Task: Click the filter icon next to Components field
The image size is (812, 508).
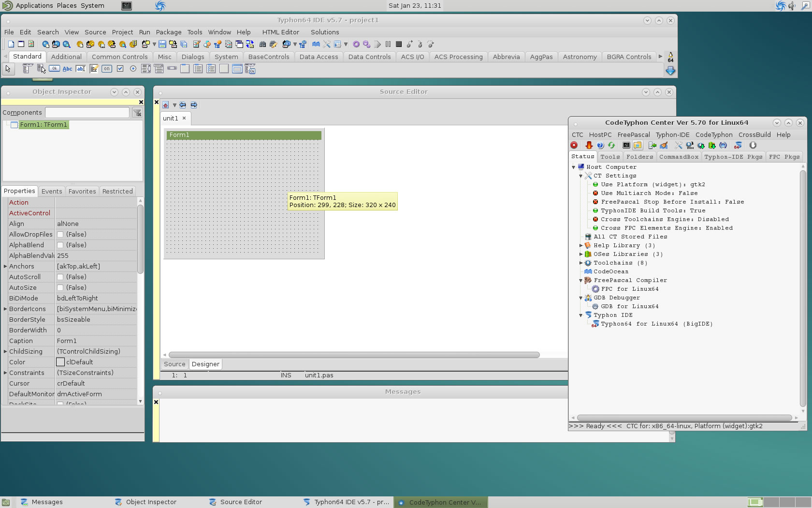Action: 137,113
